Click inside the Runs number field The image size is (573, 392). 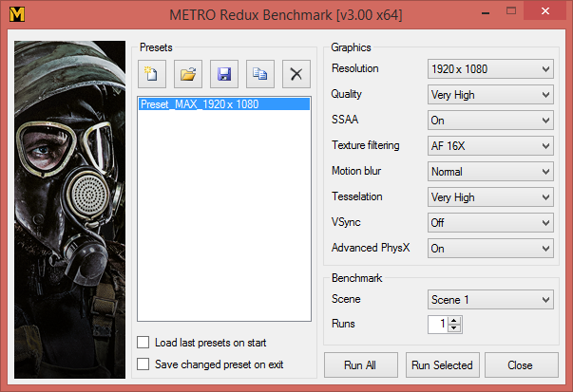coord(438,324)
